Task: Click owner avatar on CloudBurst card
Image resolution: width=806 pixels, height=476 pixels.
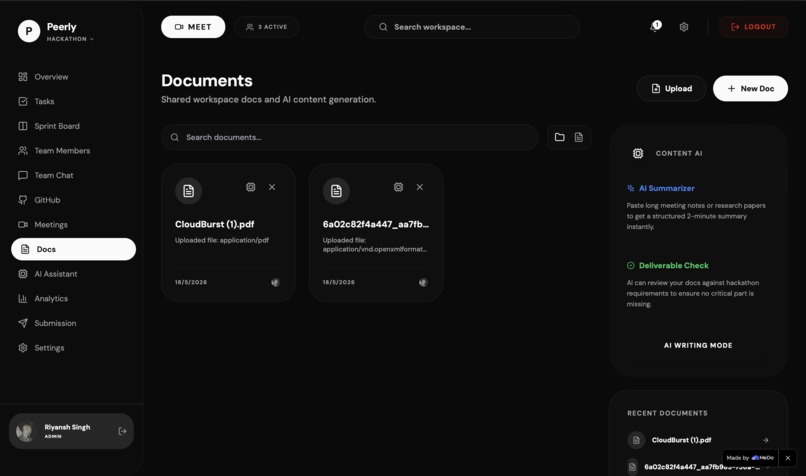Action: tap(276, 282)
